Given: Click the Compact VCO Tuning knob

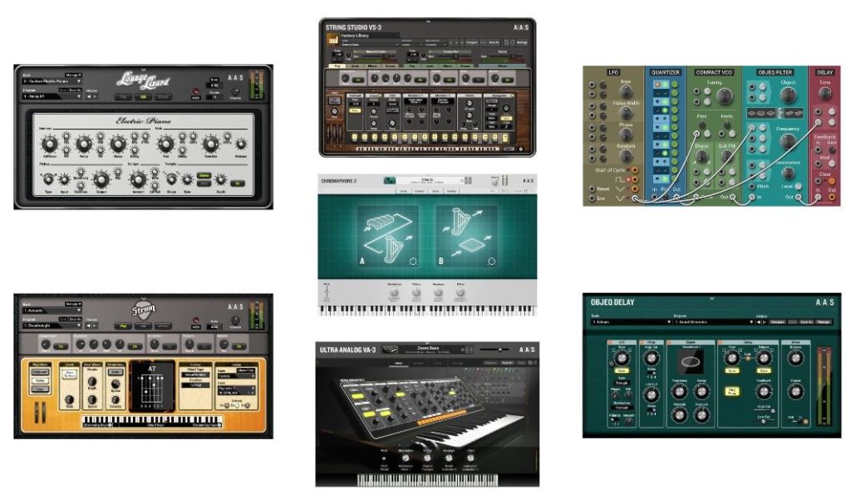Looking at the screenshot, I should click(725, 96).
